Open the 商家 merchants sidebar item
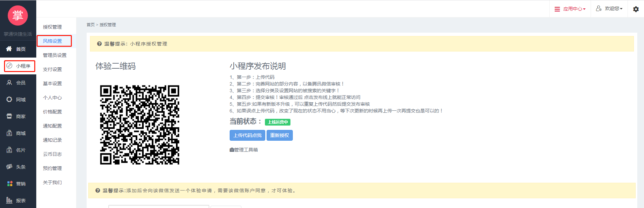This screenshot has width=644, height=208. pyautogui.click(x=18, y=116)
